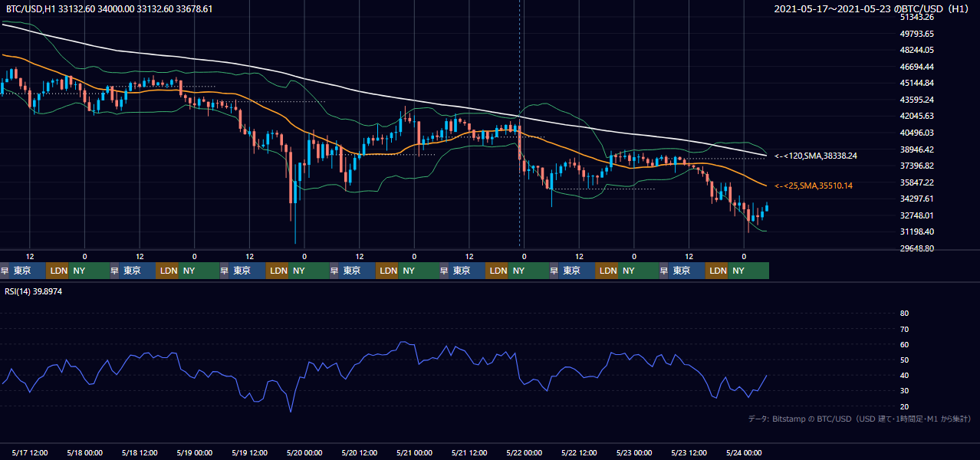
Task: Click the RSI axis value 40
Action: (x=904, y=375)
